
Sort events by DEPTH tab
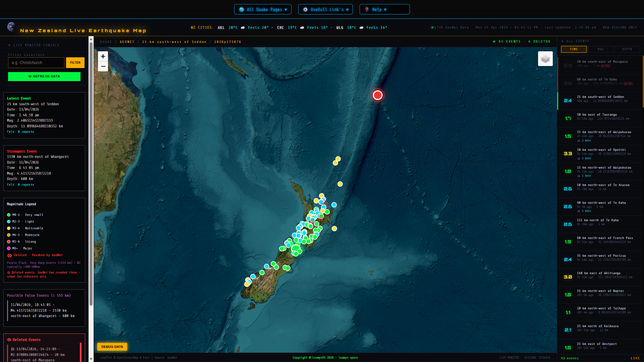tap(627, 49)
